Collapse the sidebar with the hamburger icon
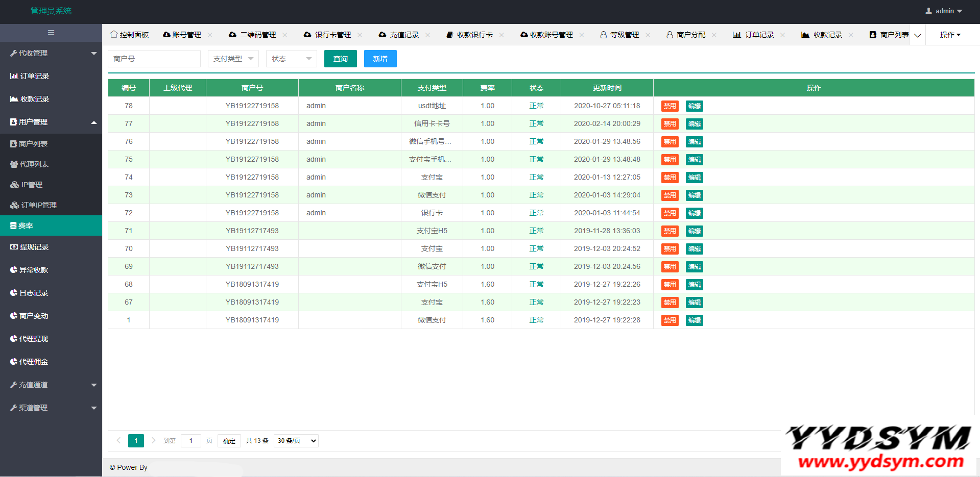This screenshot has width=980, height=477. click(51, 33)
